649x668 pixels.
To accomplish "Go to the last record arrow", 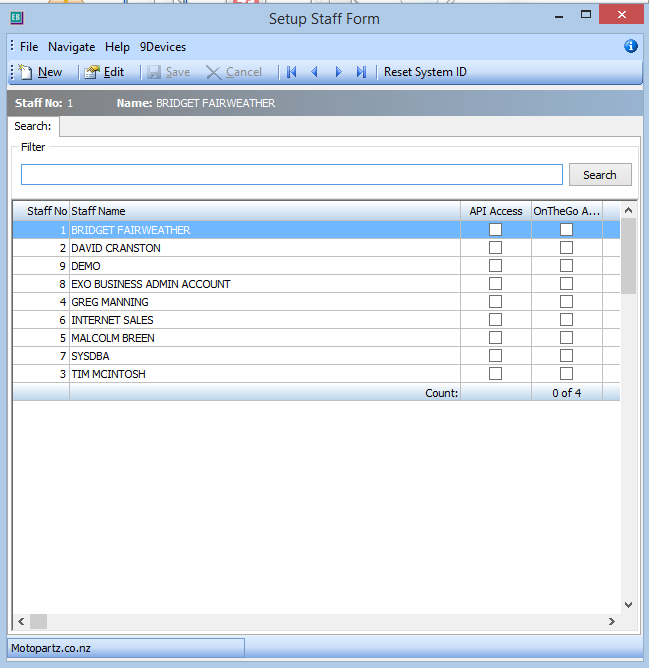I will click(x=361, y=72).
